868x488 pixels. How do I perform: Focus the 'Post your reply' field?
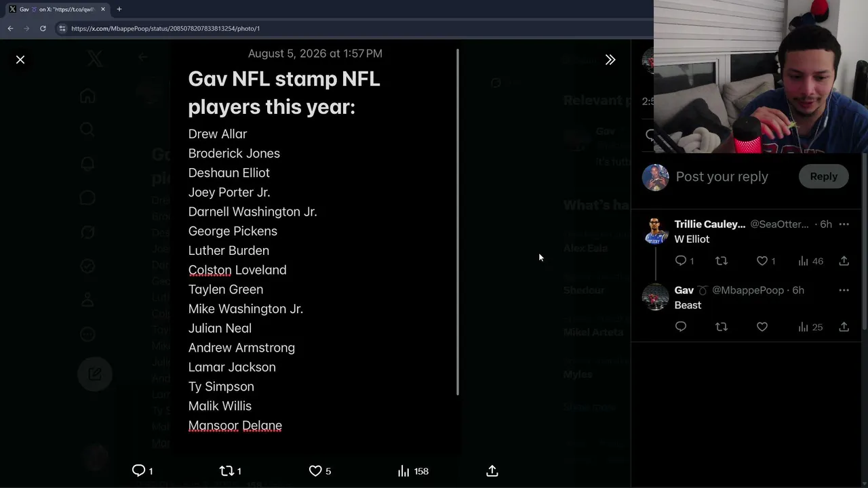pyautogui.click(x=722, y=176)
